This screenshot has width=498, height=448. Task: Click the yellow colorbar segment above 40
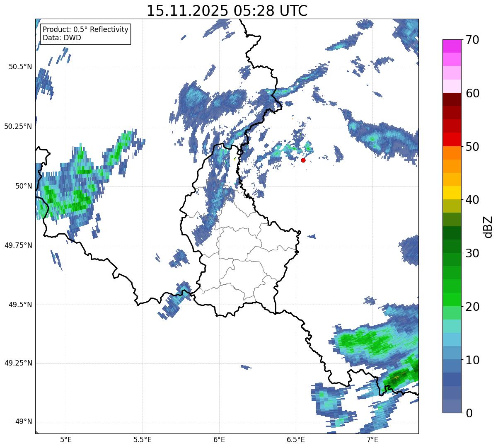(x=452, y=193)
